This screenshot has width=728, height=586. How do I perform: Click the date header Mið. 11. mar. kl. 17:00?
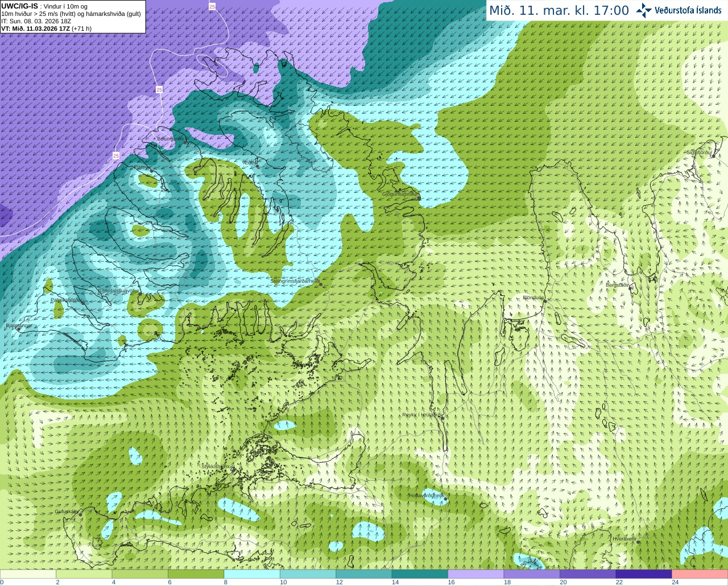click(559, 10)
